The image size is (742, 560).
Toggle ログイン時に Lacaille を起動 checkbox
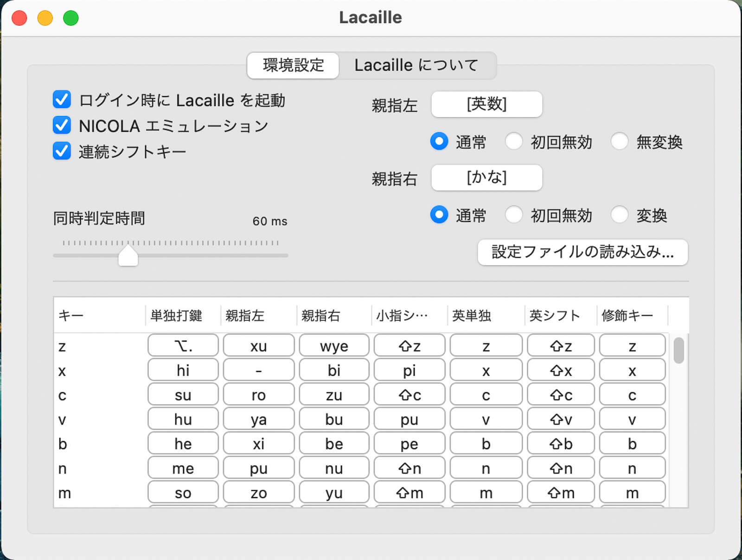62,100
